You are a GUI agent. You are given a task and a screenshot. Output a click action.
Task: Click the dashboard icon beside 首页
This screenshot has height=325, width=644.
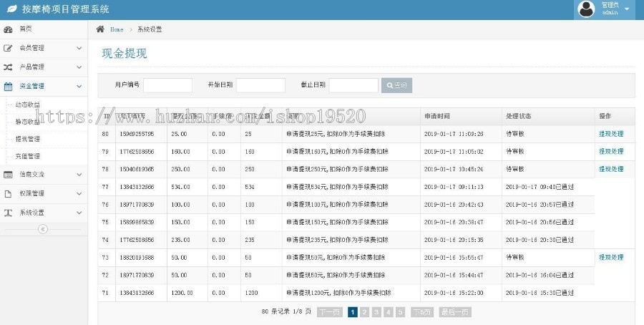pos(8,29)
